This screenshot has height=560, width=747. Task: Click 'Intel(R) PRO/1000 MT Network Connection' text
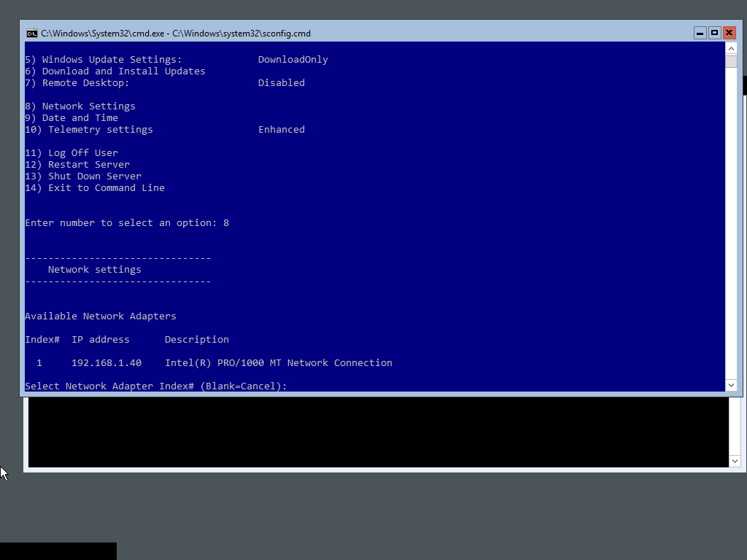click(x=279, y=363)
